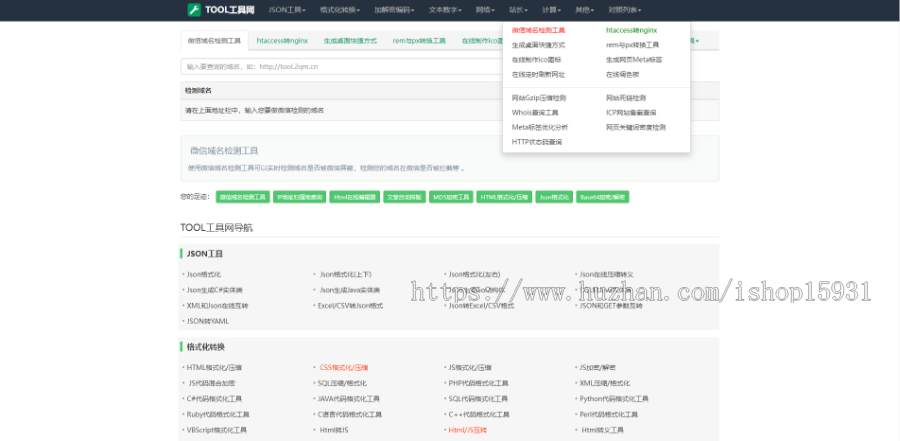
Task: Expand the 格式化转换 navbar menu
Action: tap(339, 10)
